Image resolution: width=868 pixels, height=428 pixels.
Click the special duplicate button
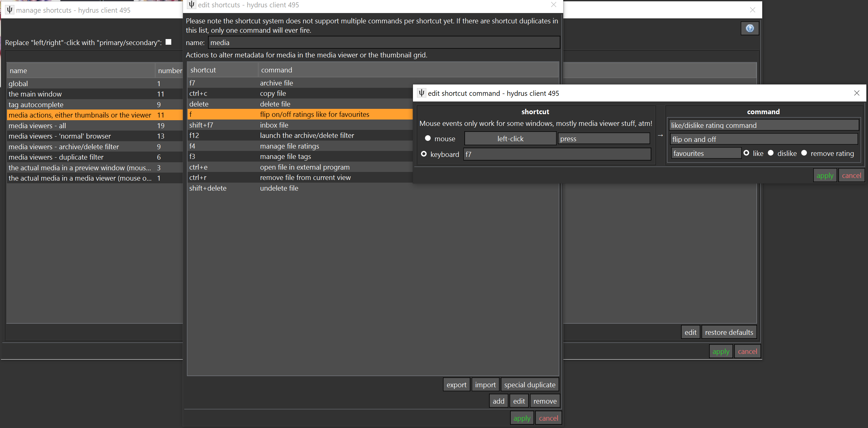530,384
